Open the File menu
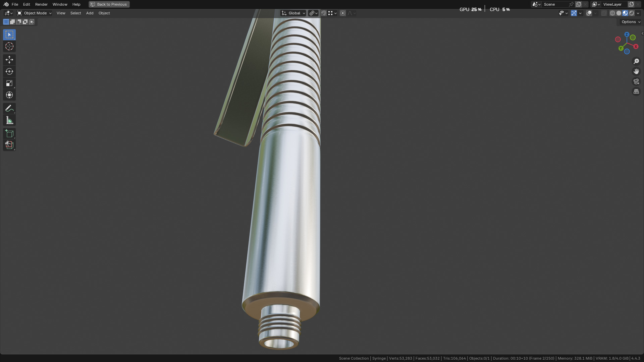This screenshot has height=362, width=644. pos(15,4)
